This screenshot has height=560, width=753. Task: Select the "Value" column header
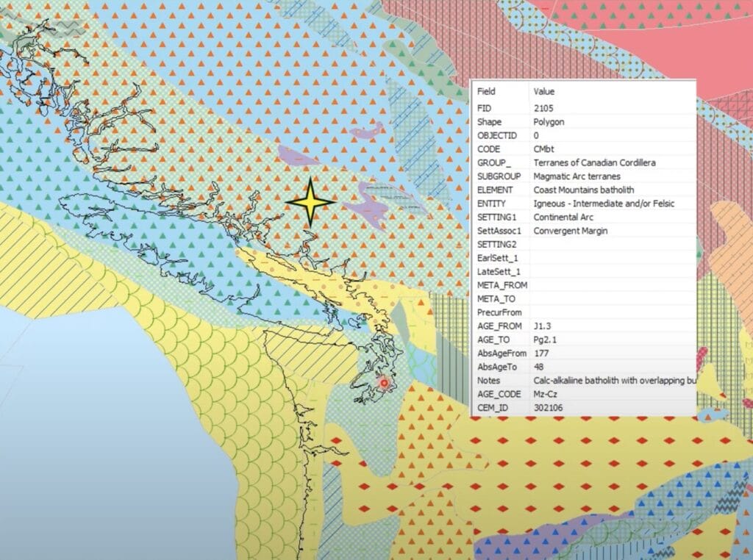point(544,92)
